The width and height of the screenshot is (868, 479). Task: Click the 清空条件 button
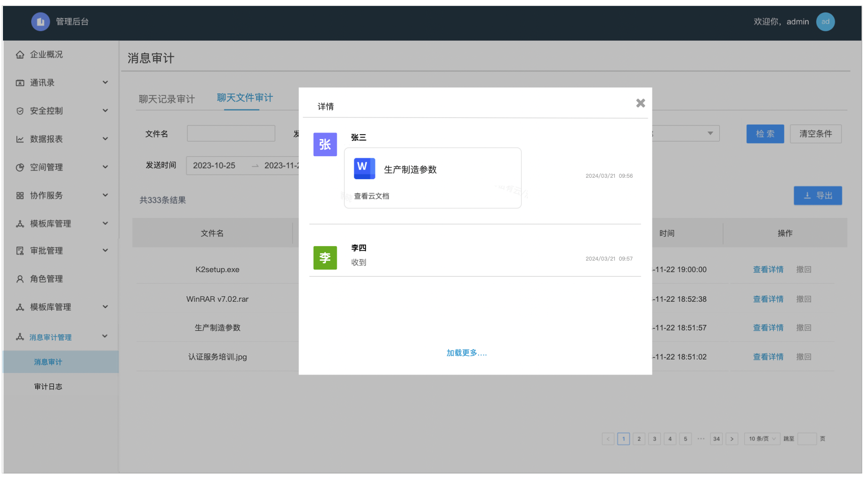(816, 134)
